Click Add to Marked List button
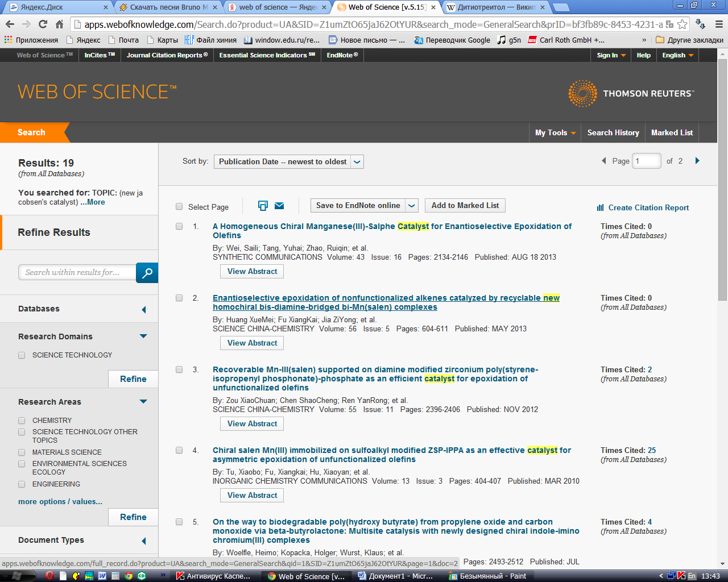The image size is (728, 582). click(x=465, y=206)
